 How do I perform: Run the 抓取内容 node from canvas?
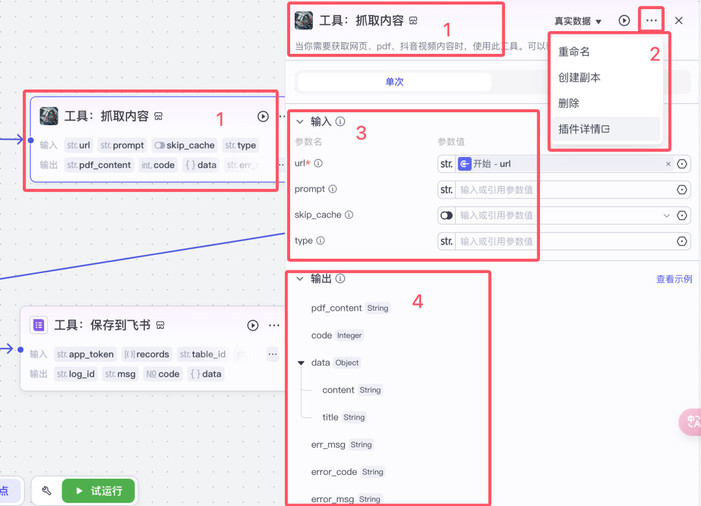point(263,117)
